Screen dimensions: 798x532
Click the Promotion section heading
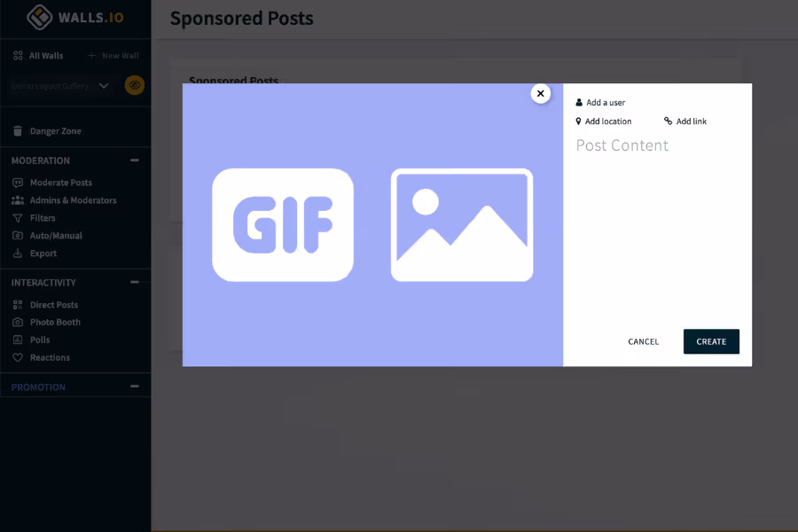point(38,387)
